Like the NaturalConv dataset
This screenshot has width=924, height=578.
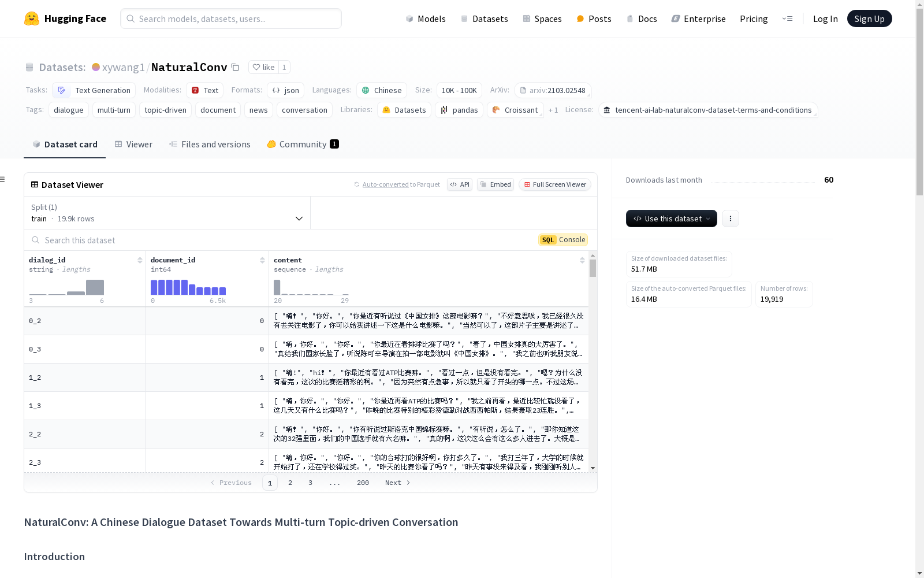click(x=263, y=67)
